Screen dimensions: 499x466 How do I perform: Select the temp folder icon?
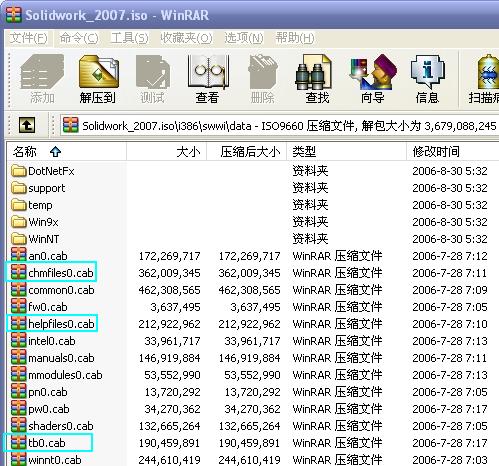[x=18, y=205]
